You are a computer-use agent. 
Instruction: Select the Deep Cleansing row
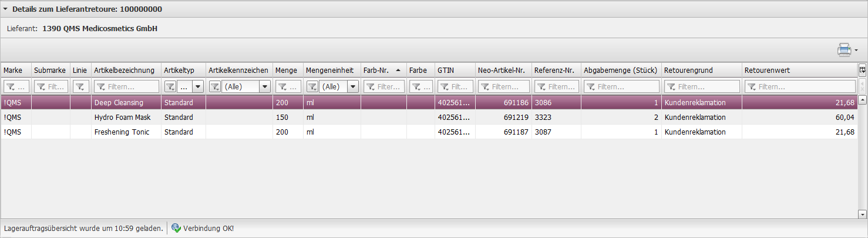(x=429, y=102)
